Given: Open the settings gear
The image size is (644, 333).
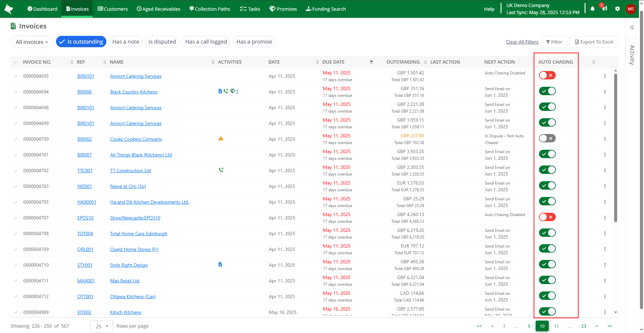Looking at the screenshot, I should [x=617, y=9].
